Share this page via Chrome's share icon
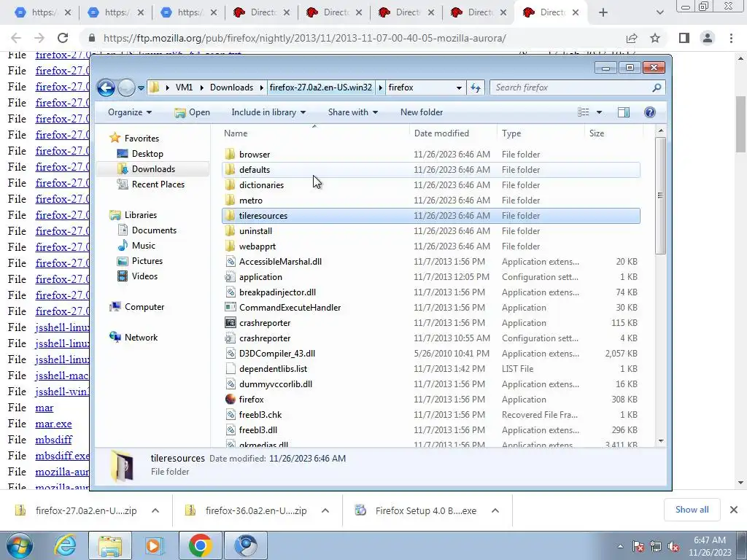The height and width of the screenshot is (560, 747). tap(632, 38)
